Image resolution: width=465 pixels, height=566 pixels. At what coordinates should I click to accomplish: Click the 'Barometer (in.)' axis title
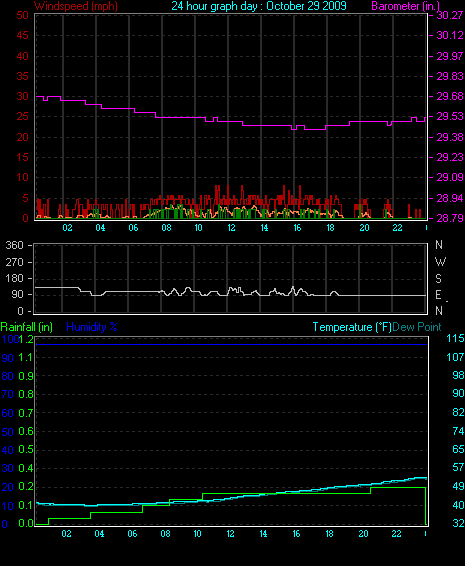click(405, 6)
